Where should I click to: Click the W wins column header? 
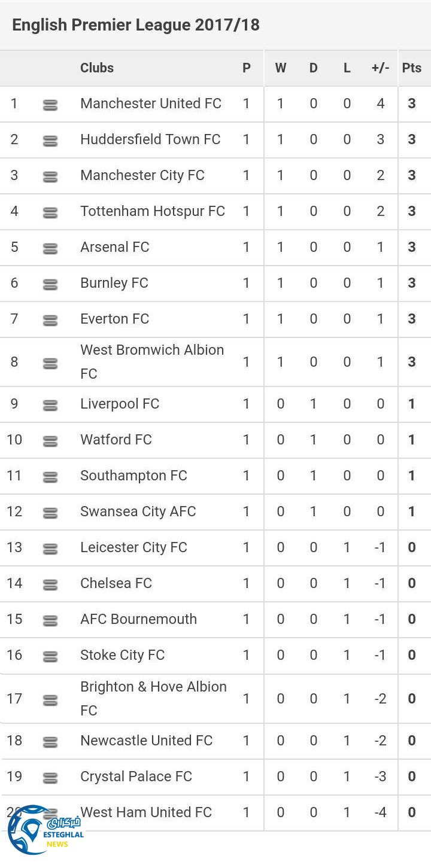pos(280,68)
